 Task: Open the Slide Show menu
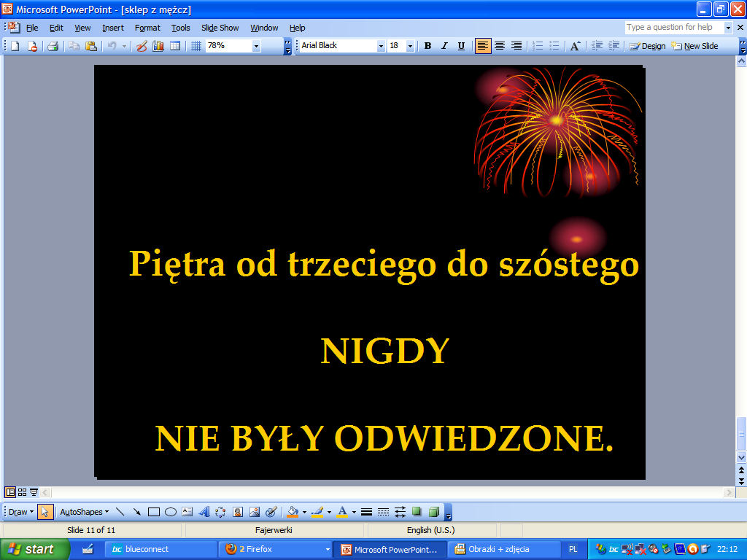point(220,28)
